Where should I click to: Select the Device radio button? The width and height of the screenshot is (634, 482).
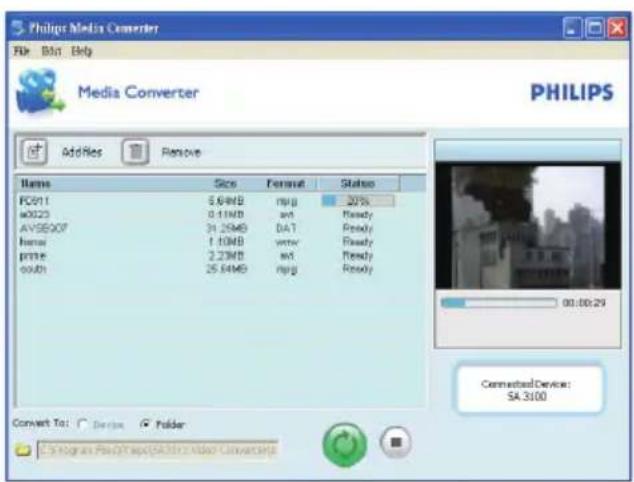coord(82,425)
